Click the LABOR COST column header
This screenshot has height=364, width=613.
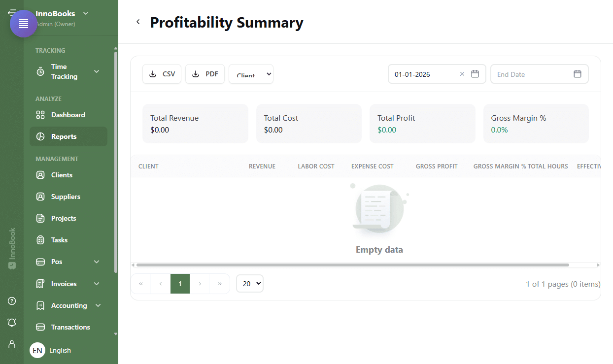click(x=316, y=166)
